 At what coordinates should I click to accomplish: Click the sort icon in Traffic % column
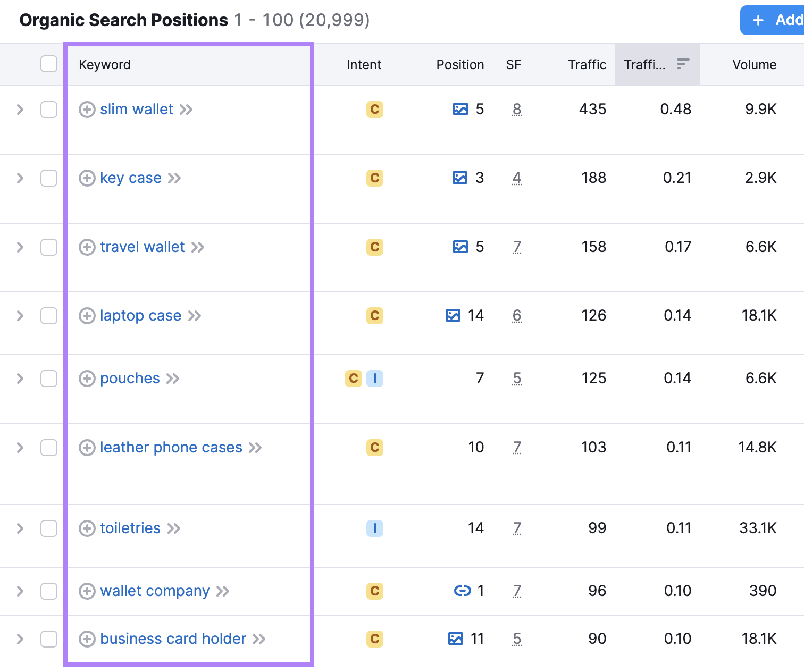click(683, 64)
